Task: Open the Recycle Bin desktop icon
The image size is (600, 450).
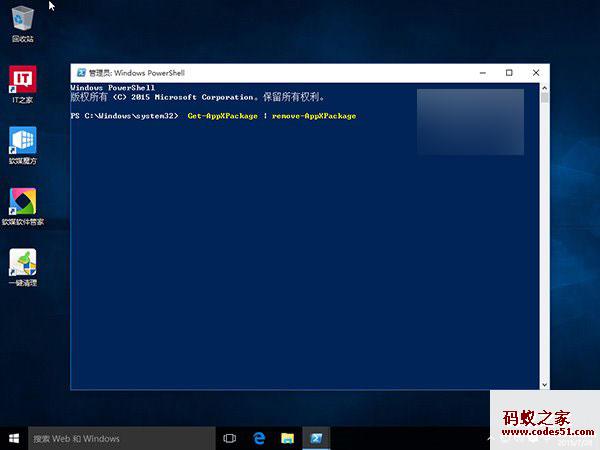Action: click(x=22, y=19)
